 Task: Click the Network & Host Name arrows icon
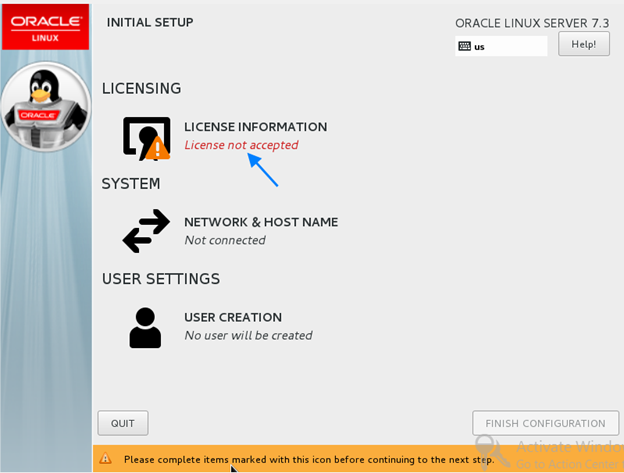(x=146, y=231)
